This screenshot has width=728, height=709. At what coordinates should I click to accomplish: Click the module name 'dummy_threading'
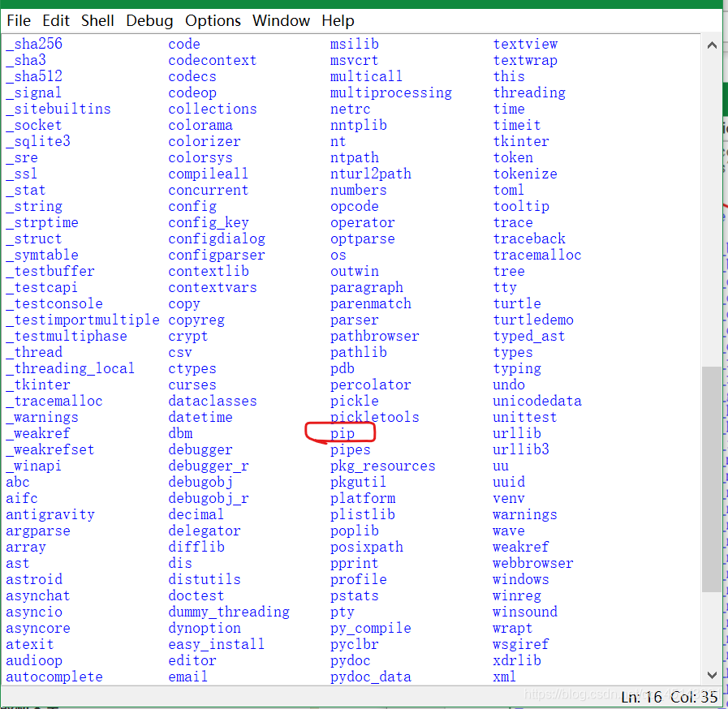click(x=229, y=612)
